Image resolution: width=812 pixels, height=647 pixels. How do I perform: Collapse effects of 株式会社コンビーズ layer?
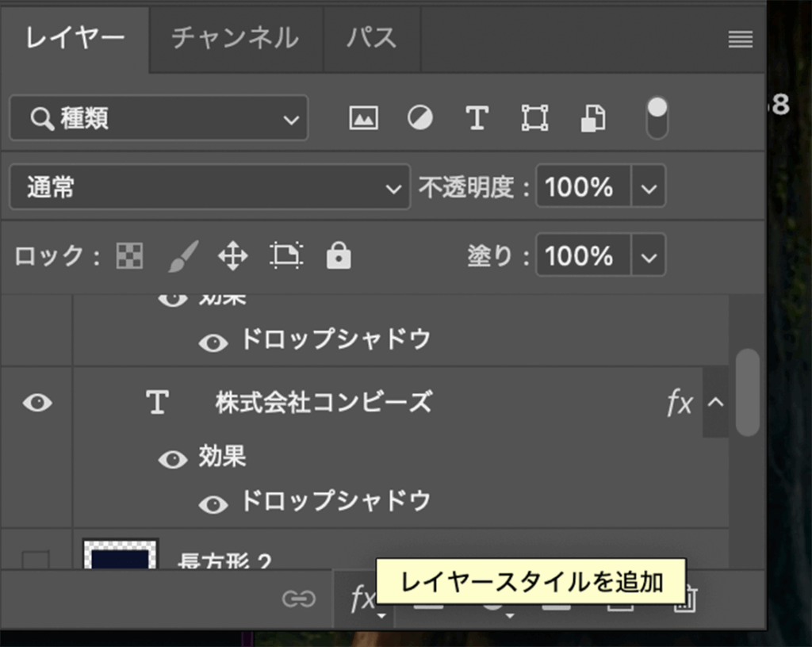pos(715,403)
